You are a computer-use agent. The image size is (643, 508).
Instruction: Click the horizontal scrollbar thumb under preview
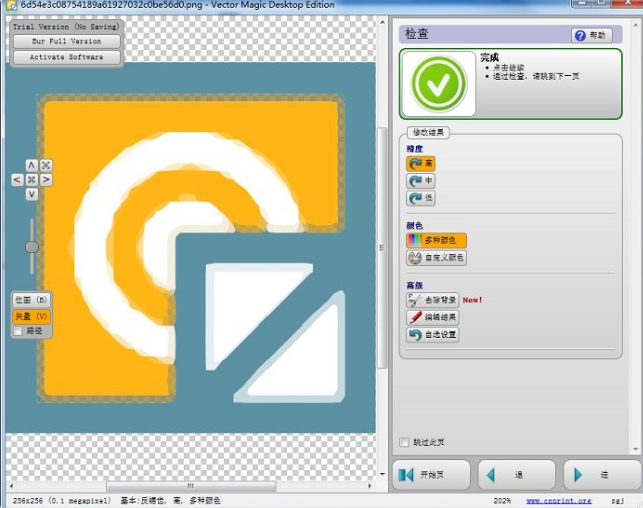(191, 486)
